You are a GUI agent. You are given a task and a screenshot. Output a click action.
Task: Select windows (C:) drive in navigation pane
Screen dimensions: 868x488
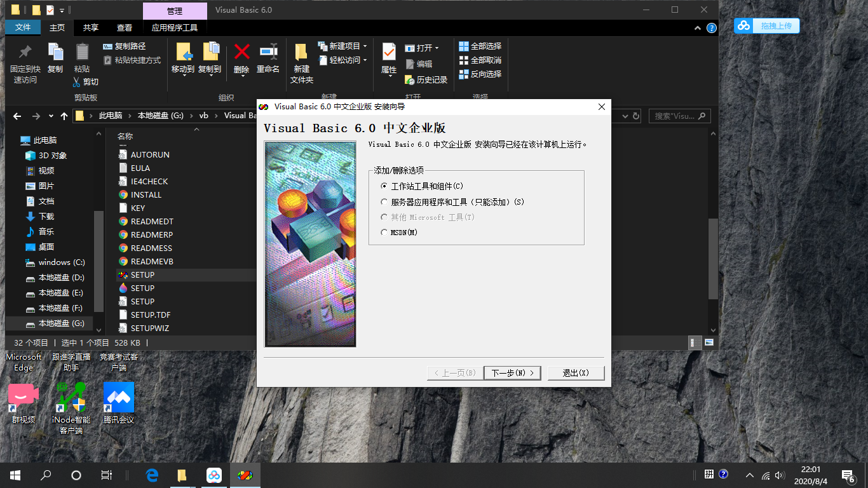[x=55, y=262]
